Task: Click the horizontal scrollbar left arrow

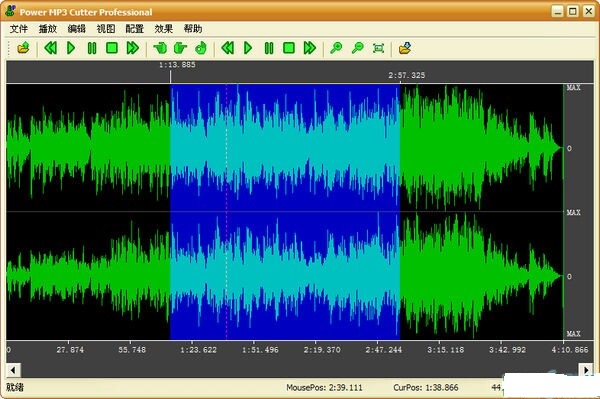Action: pos(13,370)
